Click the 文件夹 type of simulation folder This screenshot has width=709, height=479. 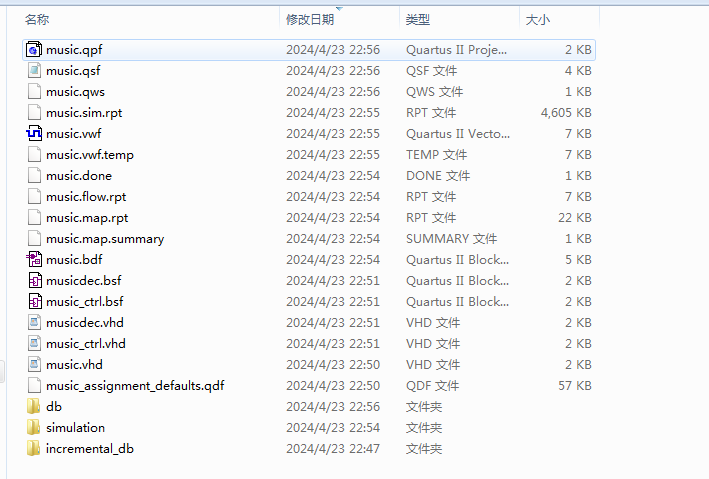pyautogui.click(x=424, y=427)
